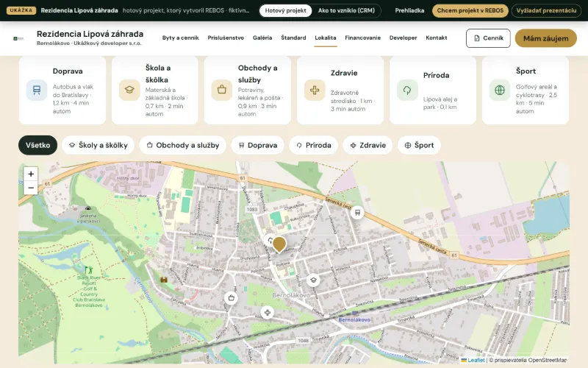The image size is (588, 368).
Task: Go to Štandard section
Action: click(x=293, y=38)
